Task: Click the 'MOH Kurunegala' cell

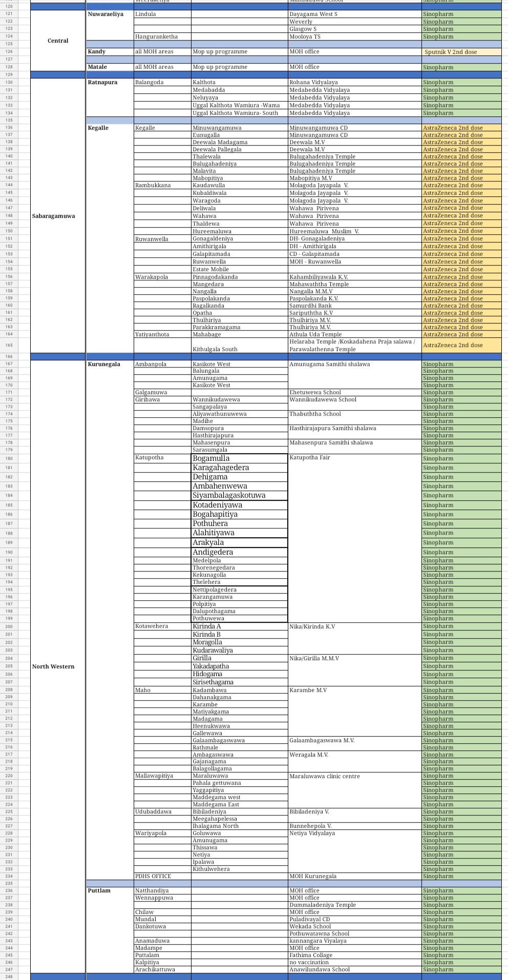Action: (354, 876)
